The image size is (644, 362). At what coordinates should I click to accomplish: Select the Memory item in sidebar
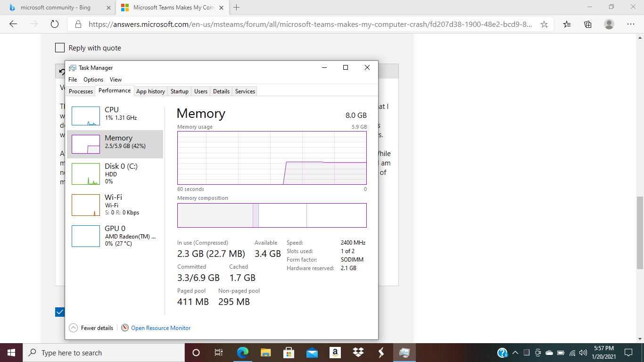click(x=115, y=144)
